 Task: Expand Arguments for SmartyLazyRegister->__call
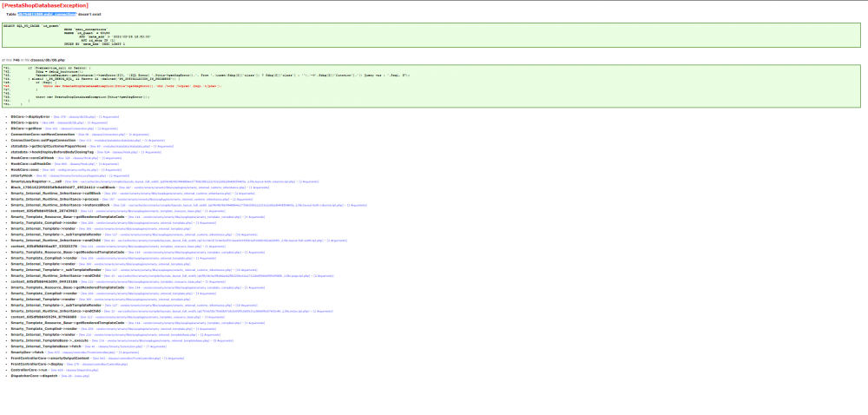(x=308, y=181)
